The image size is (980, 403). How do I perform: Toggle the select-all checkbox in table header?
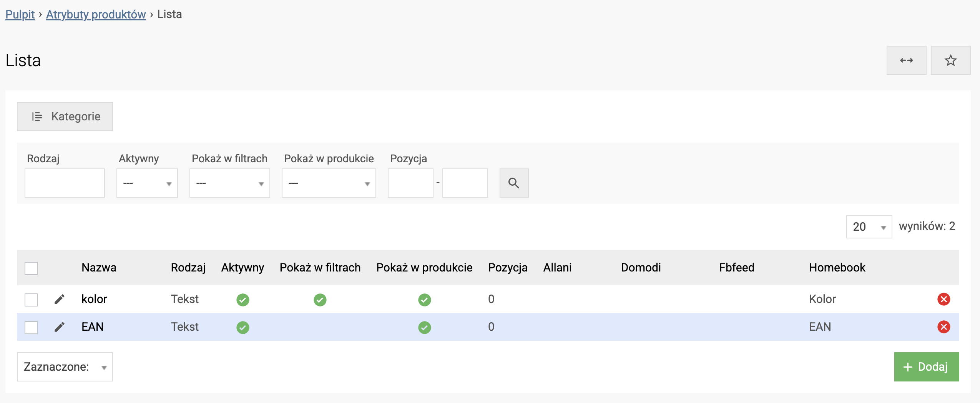pos(31,268)
